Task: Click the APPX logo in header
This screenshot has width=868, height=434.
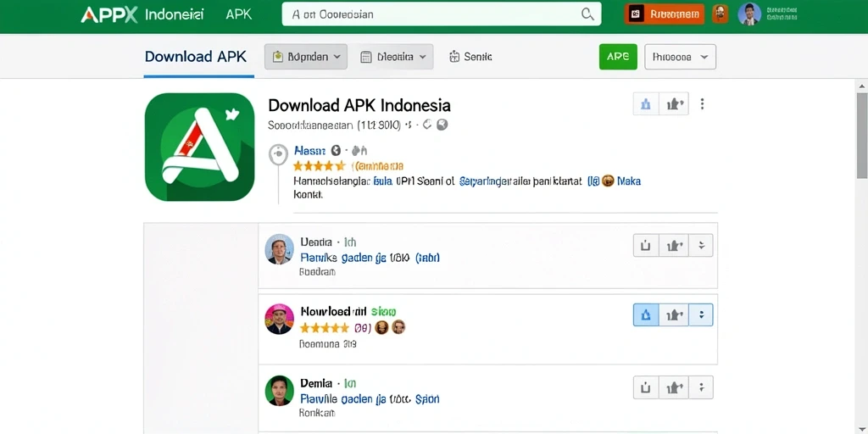Action: pos(109,14)
